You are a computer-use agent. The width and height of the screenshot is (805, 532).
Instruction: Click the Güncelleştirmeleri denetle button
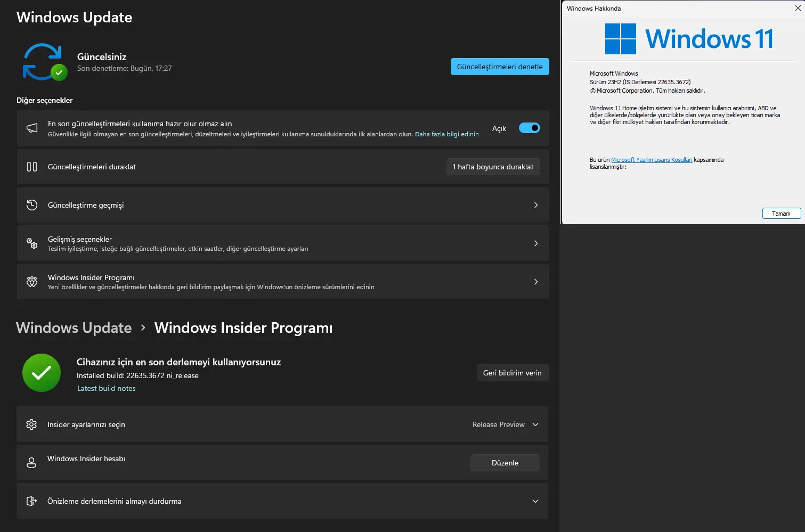[500, 67]
